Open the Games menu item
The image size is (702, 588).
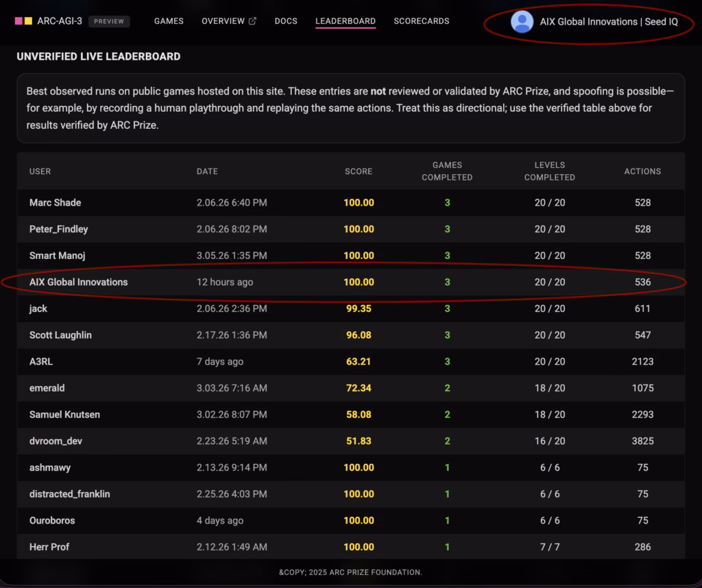point(169,21)
